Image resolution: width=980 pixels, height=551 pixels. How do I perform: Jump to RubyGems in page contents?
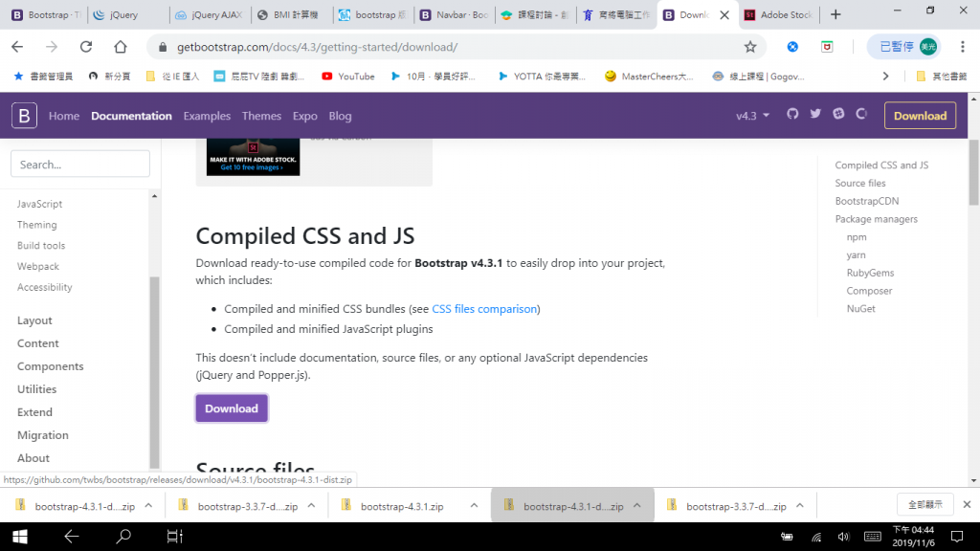pyautogui.click(x=870, y=273)
